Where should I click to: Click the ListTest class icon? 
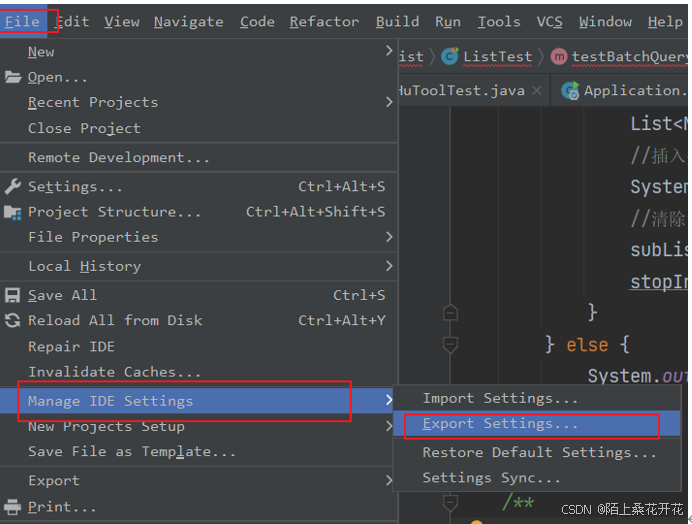(450, 56)
